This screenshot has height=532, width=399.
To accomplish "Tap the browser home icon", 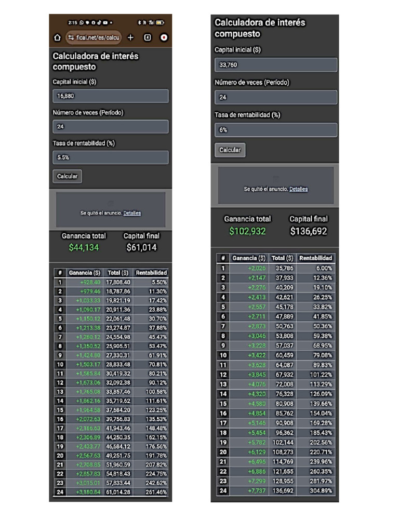I will click(57, 37).
